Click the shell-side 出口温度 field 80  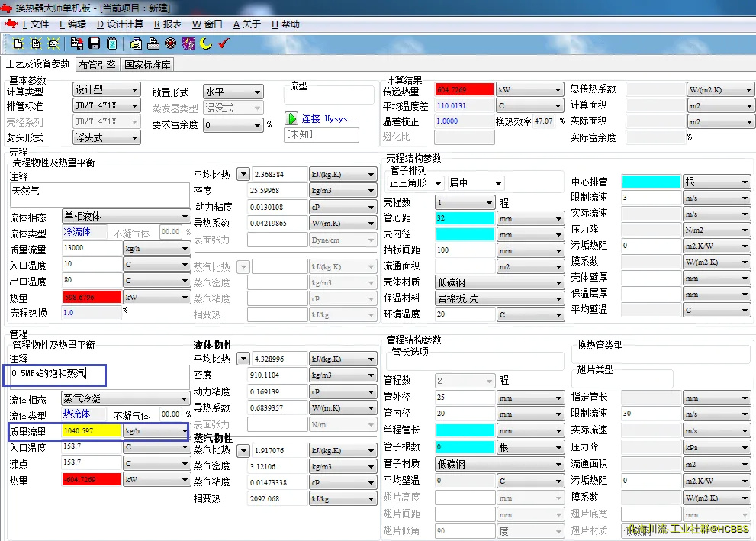tap(92, 280)
